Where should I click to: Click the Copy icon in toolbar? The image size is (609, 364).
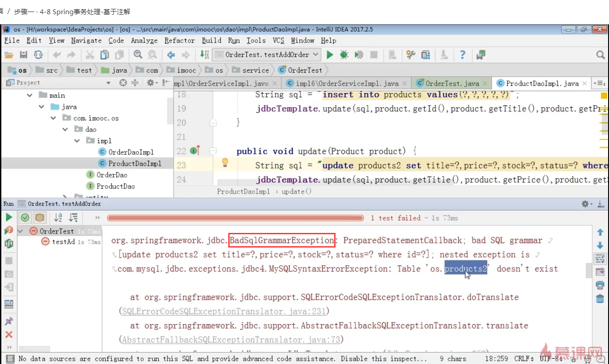(105, 55)
